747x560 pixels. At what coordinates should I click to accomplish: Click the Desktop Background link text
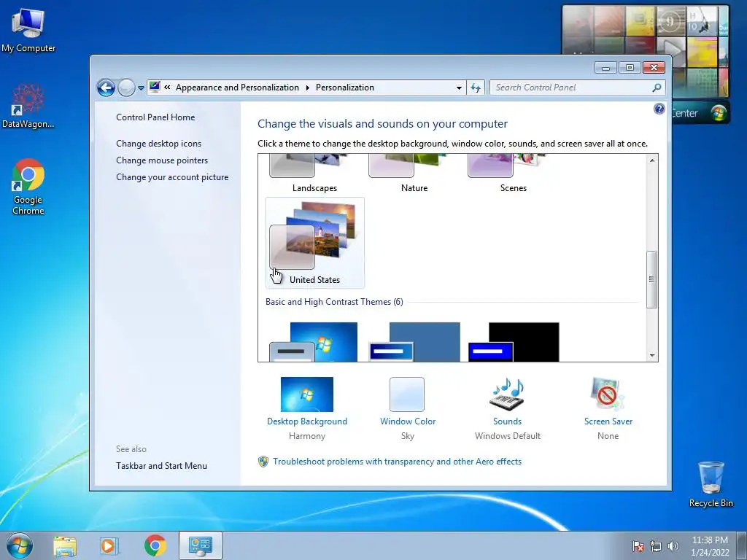(x=307, y=421)
